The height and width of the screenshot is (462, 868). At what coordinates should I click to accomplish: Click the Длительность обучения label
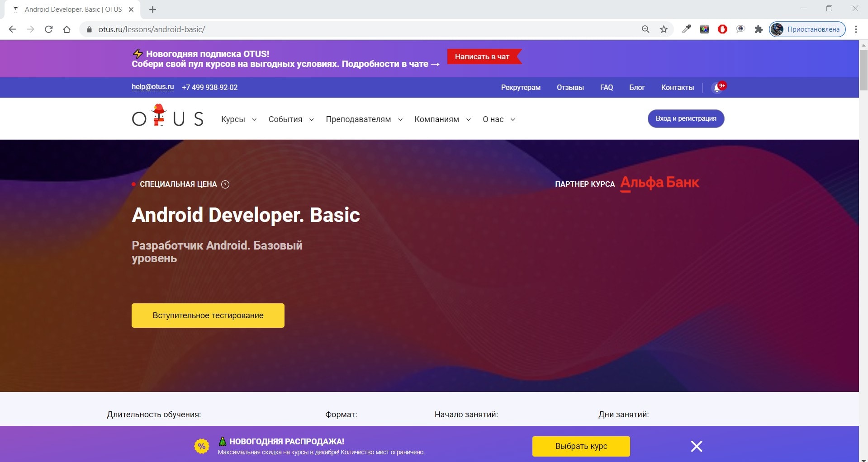154,415
